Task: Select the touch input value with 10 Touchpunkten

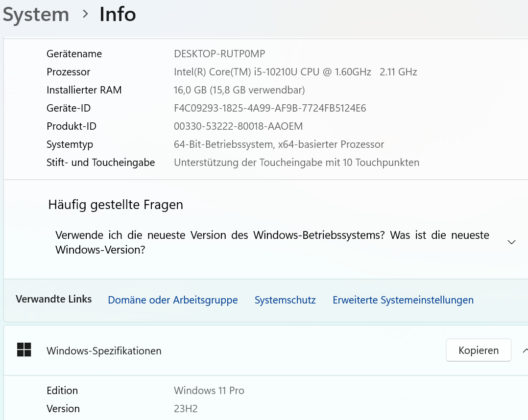Action: pyautogui.click(x=297, y=163)
